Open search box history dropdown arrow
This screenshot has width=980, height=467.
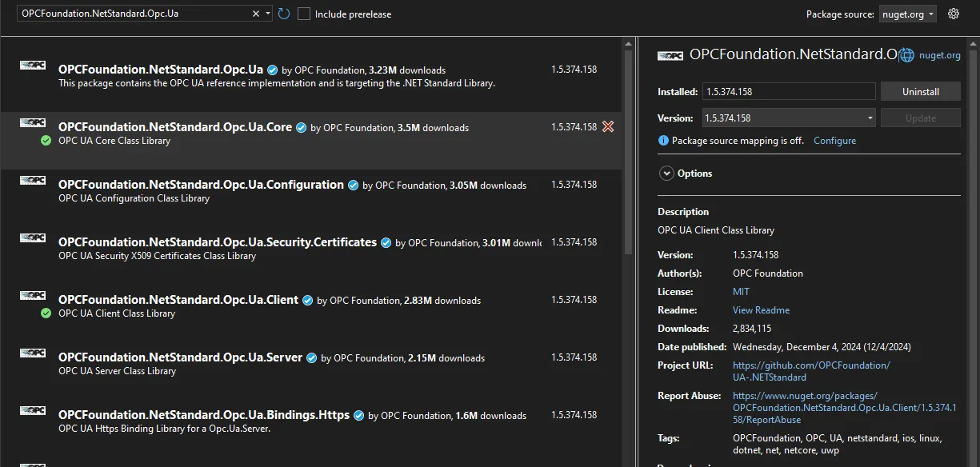coord(268,14)
